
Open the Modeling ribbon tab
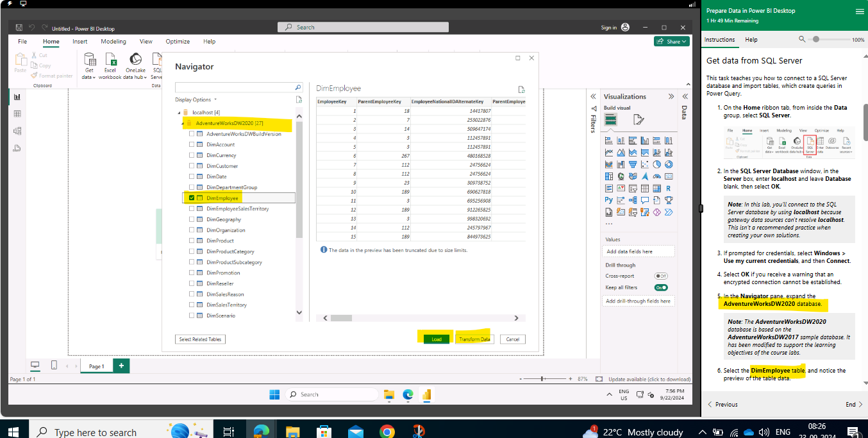(113, 41)
